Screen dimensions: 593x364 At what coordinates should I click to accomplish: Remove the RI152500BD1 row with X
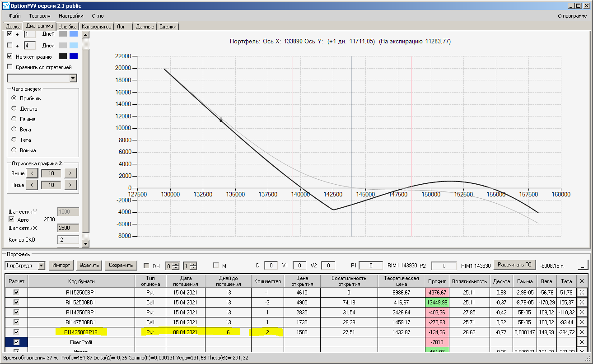click(582, 302)
